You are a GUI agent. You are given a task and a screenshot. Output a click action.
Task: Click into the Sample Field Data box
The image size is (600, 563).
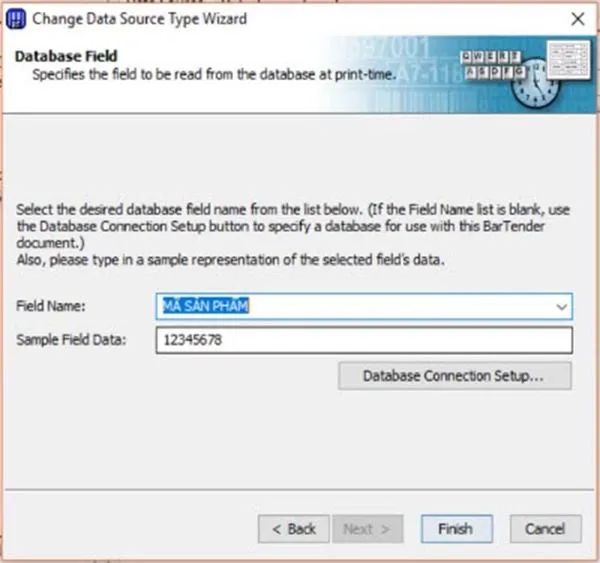tap(363, 341)
